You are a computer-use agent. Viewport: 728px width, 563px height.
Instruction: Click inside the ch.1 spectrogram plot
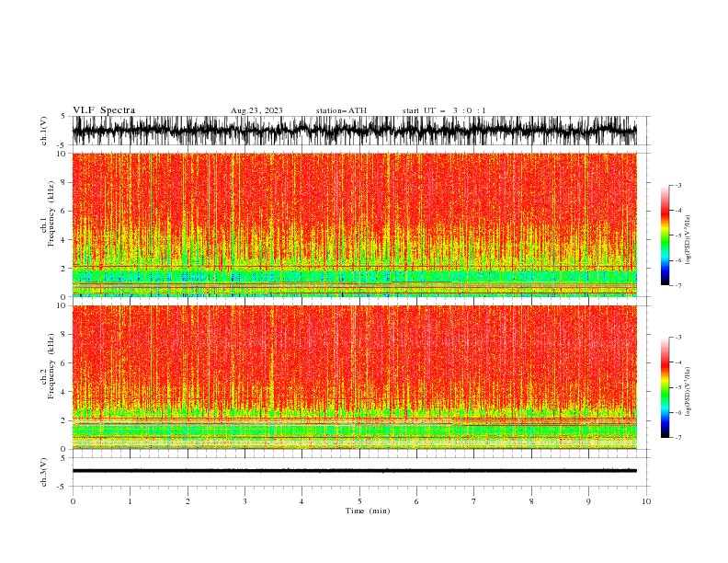tap(355, 224)
